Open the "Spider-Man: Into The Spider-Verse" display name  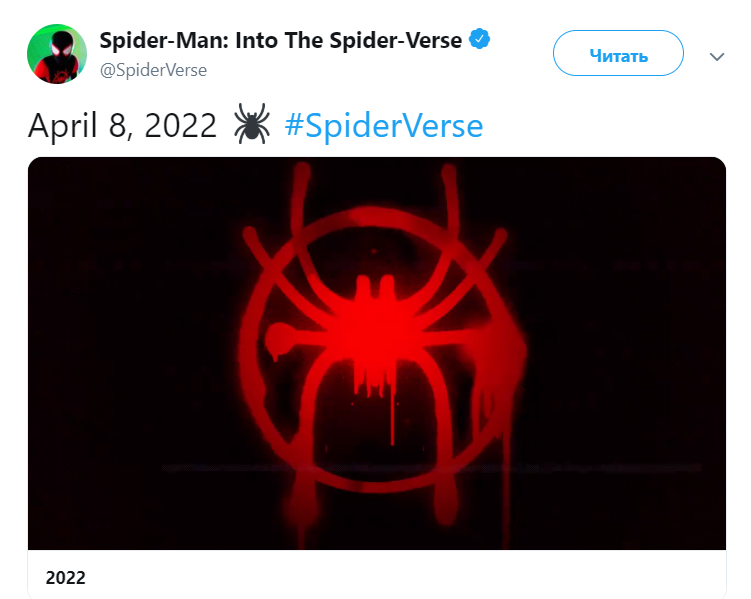280,41
